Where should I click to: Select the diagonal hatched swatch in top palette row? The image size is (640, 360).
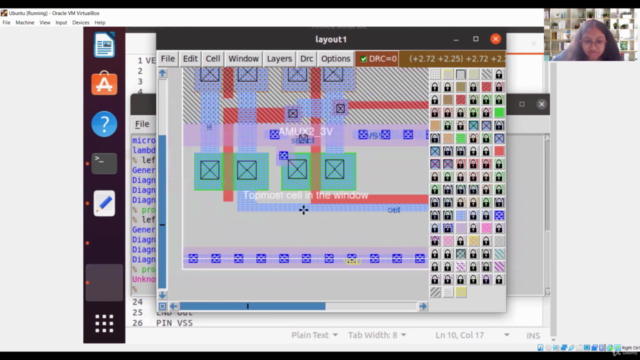[486, 74]
